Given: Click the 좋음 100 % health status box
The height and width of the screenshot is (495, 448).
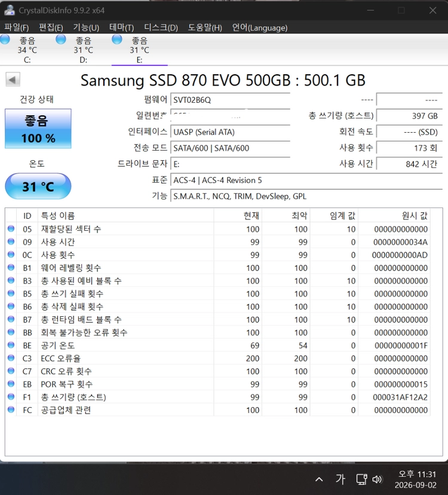Looking at the screenshot, I should pyautogui.click(x=38, y=129).
